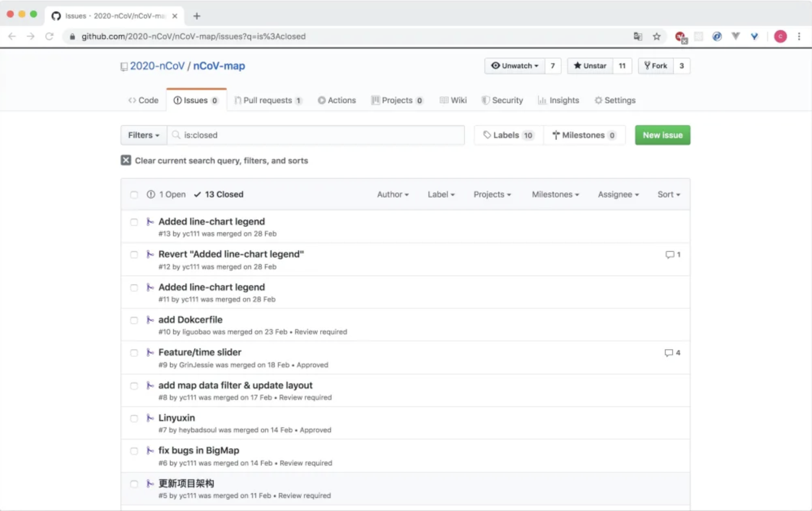812x511 pixels.
Task: Open the Insights tab
Action: [x=558, y=100]
